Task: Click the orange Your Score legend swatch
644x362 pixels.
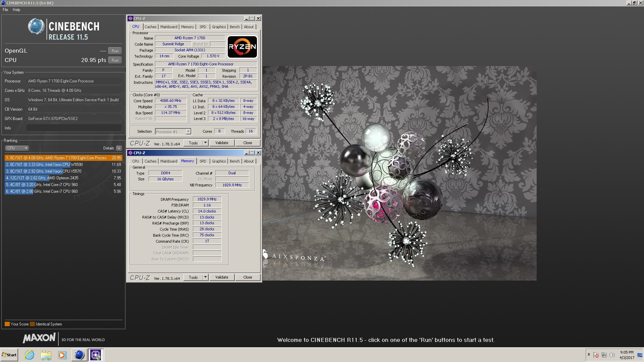Action: click(7, 324)
